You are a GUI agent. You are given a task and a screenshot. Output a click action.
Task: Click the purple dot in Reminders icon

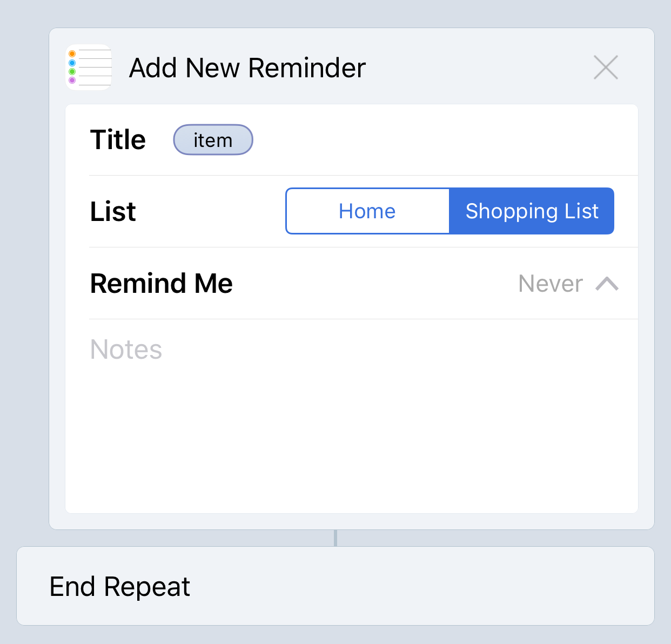(72, 81)
